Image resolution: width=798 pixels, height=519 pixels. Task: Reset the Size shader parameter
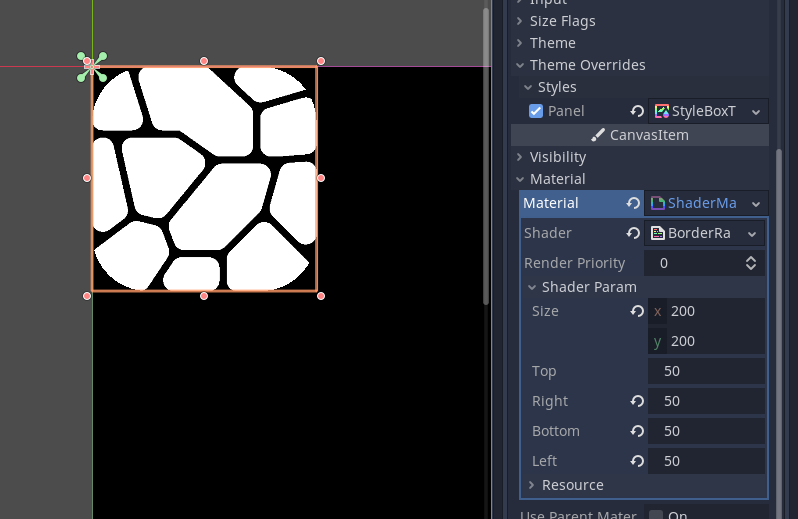click(x=636, y=311)
